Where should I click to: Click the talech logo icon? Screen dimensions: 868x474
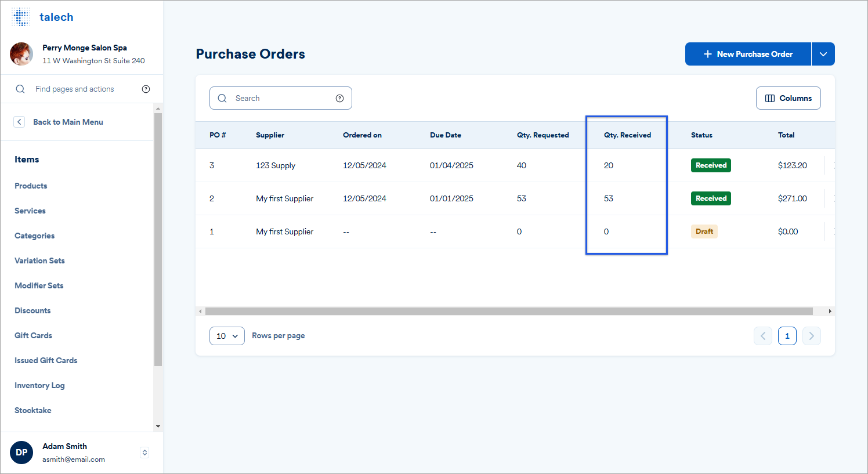point(21,16)
